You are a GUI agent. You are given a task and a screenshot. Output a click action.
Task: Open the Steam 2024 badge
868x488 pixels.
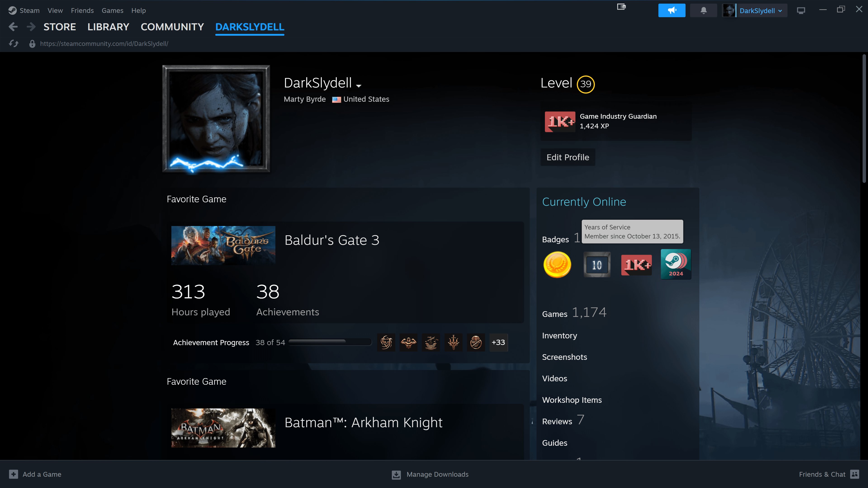click(676, 264)
